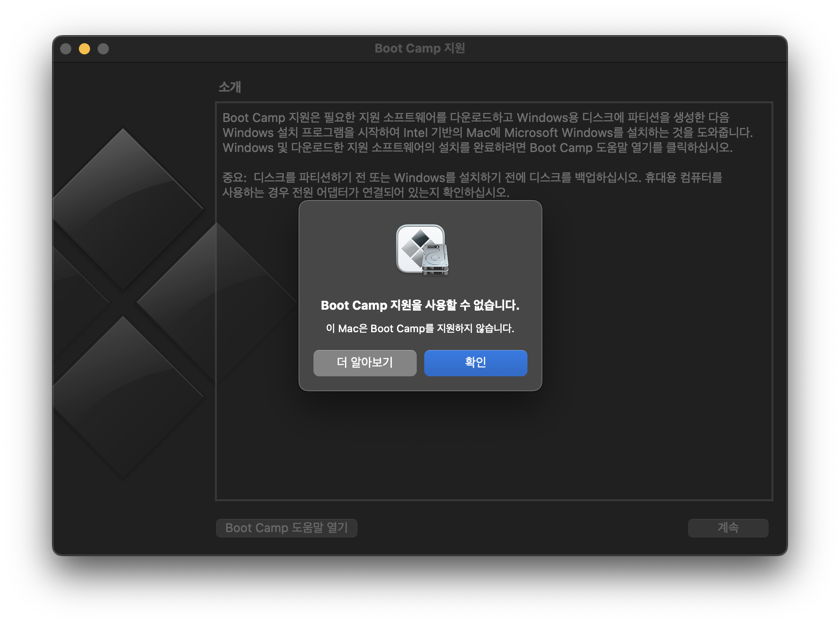Click the message '이 Mac은 Boot Camp를 지원하지 않습니다.'
840x625 pixels.
420,328
